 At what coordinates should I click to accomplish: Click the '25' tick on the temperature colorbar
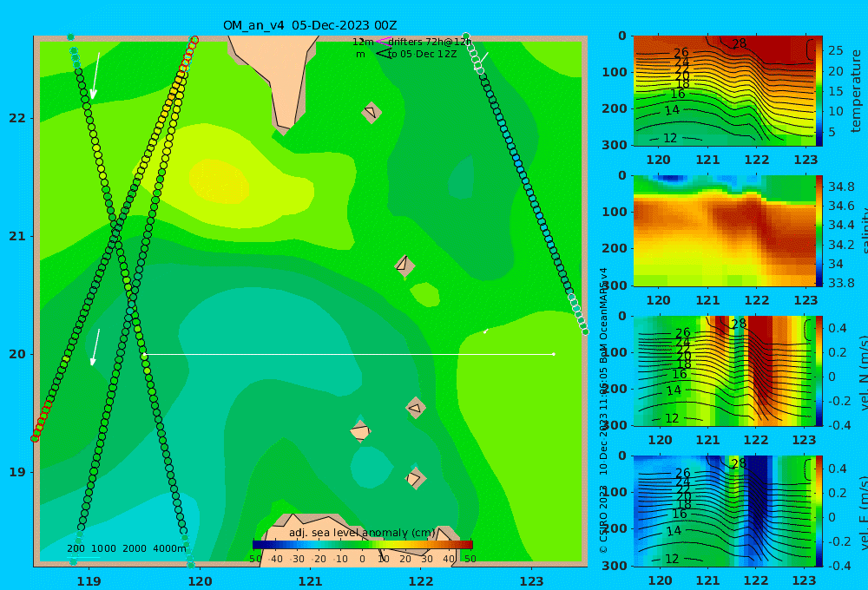click(836, 51)
